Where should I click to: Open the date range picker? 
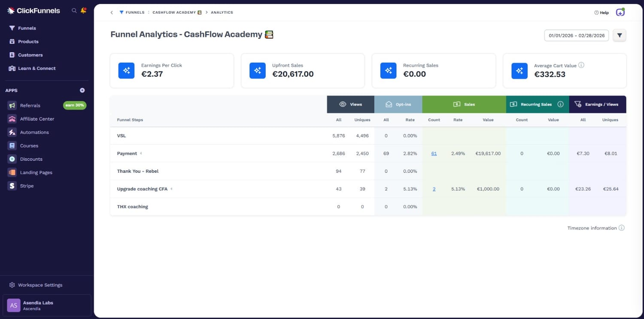coord(577,36)
